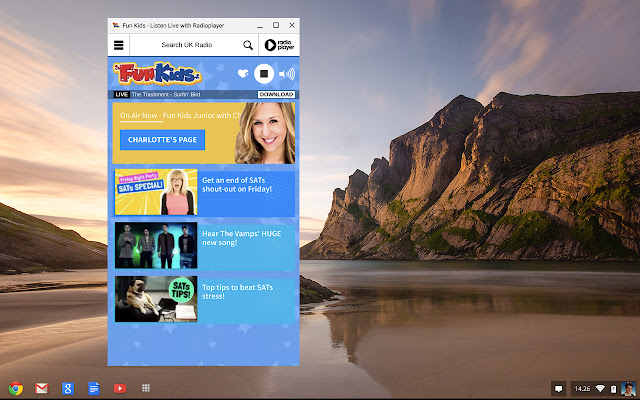
Task: Close the Fun Kids Radioplayer window
Action: pyautogui.click(x=292, y=25)
